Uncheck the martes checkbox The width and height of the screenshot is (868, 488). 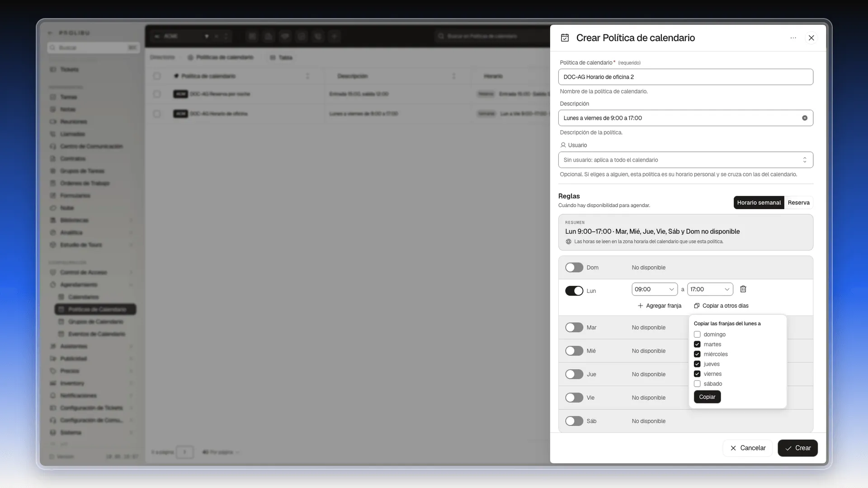pos(697,344)
